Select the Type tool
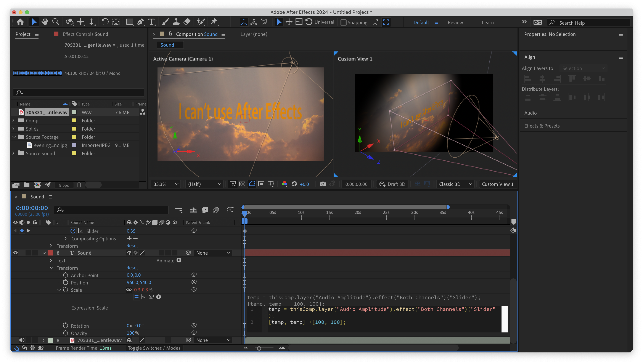Screen dimensions: 643x364 [x=151, y=22]
